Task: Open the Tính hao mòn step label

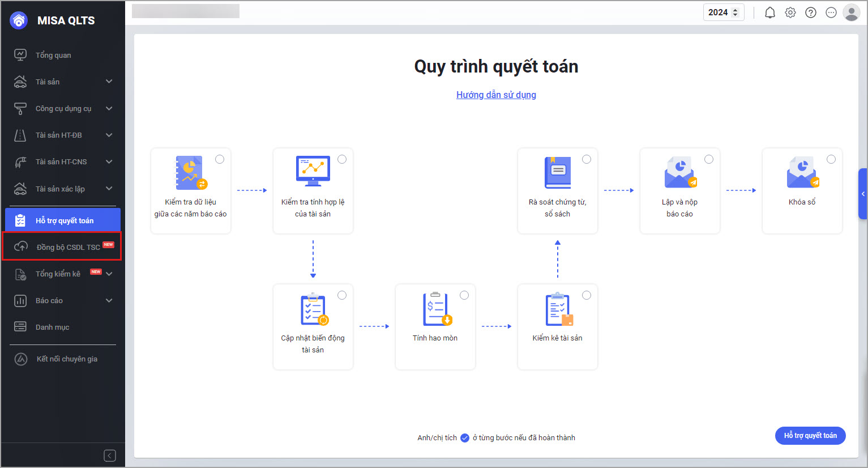Action: (435, 338)
